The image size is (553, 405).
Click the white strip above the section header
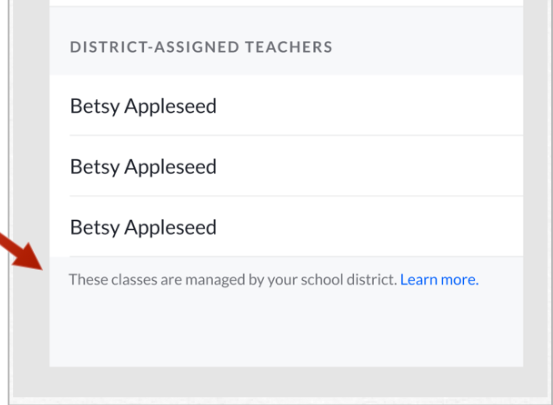286,3
